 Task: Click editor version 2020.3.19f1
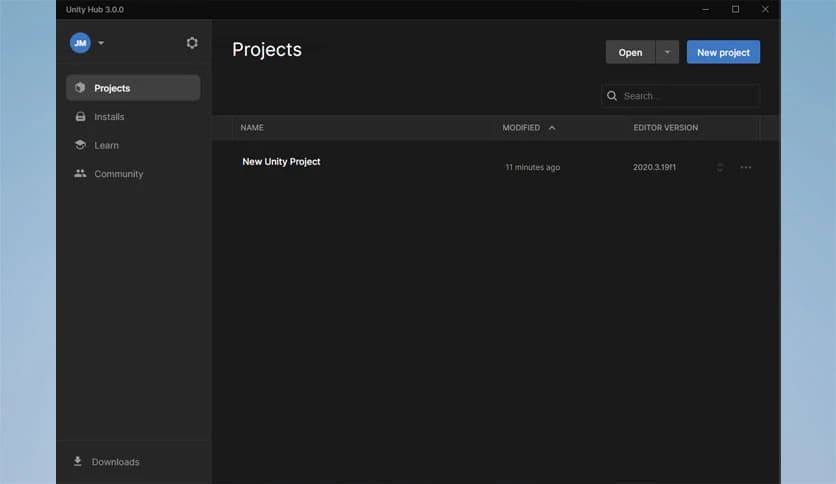click(x=654, y=167)
